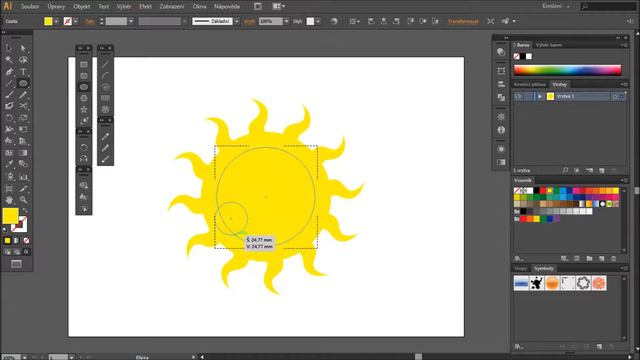Open the Recolor Artwork color wheel icon

coord(334,21)
